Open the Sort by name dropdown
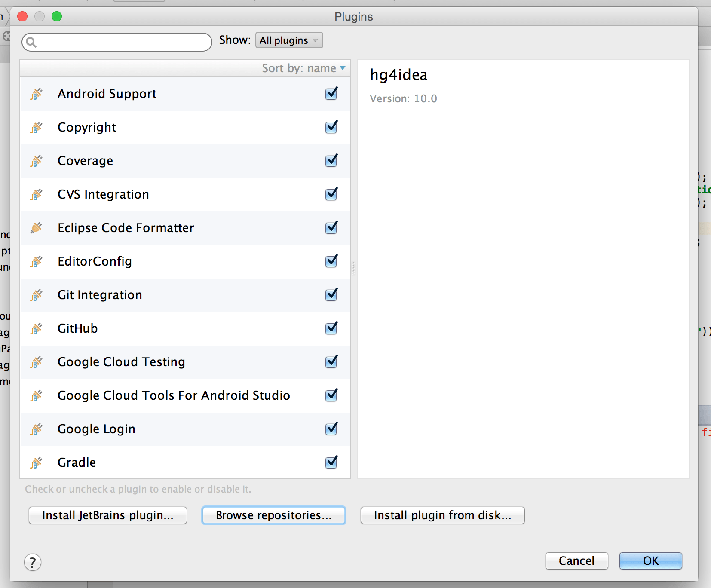This screenshot has height=588, width=711. click(303, 68)
